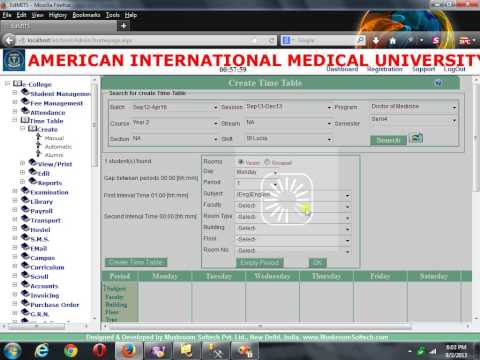
Task: Click the Student Management graduation cap icon
Action: pyautogui.click(x=25, y=93)
